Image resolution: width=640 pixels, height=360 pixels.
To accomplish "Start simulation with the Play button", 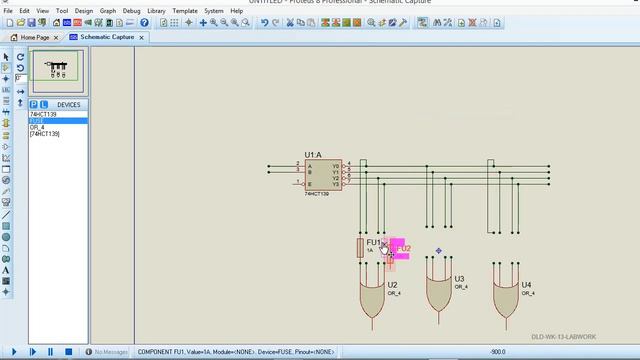I will 13,351.
